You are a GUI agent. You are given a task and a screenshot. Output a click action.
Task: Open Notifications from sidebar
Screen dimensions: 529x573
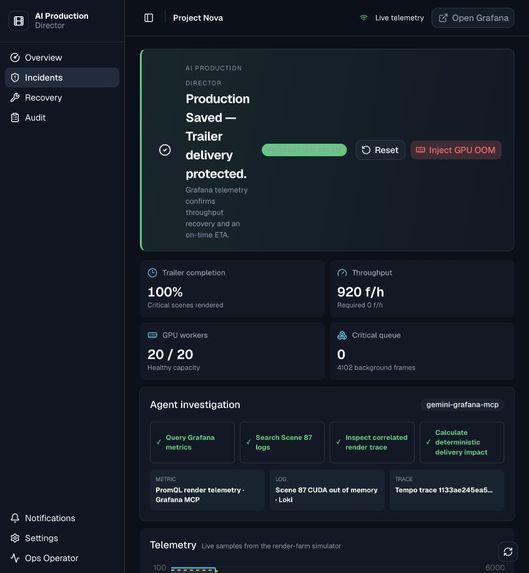pyautogui.click(x=62, y=518)
